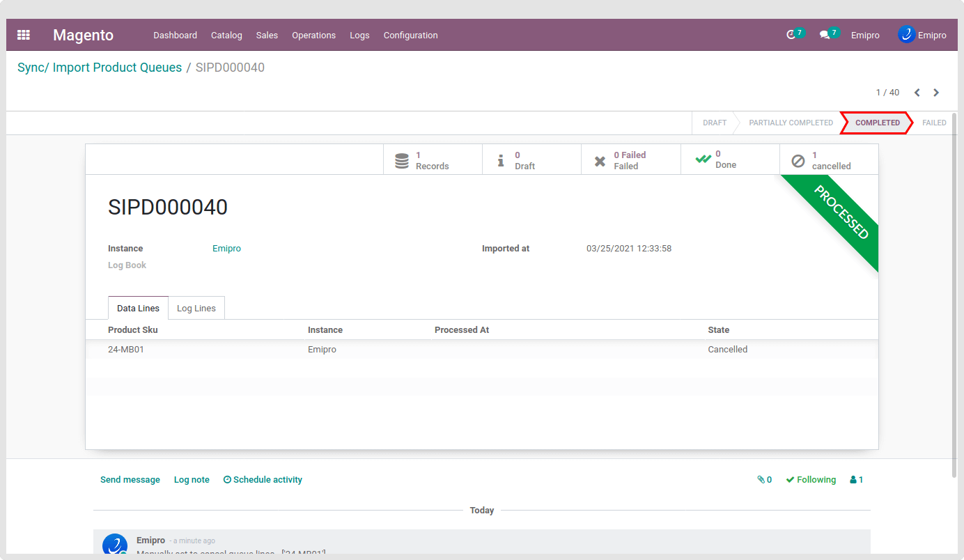This screenshot has width=964, height=560.
Task: Open the Emipro company switcher
Action: coord(865,35)
